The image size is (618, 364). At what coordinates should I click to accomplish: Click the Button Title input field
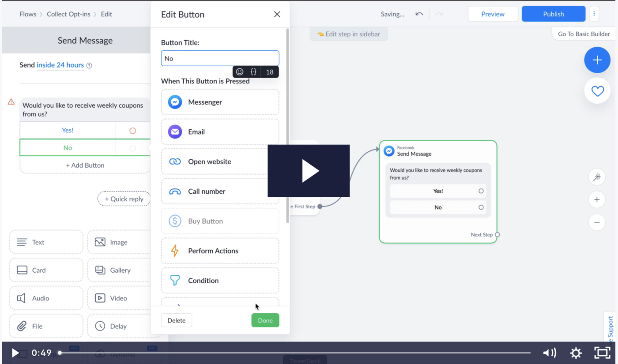click(x=220, y=58)
